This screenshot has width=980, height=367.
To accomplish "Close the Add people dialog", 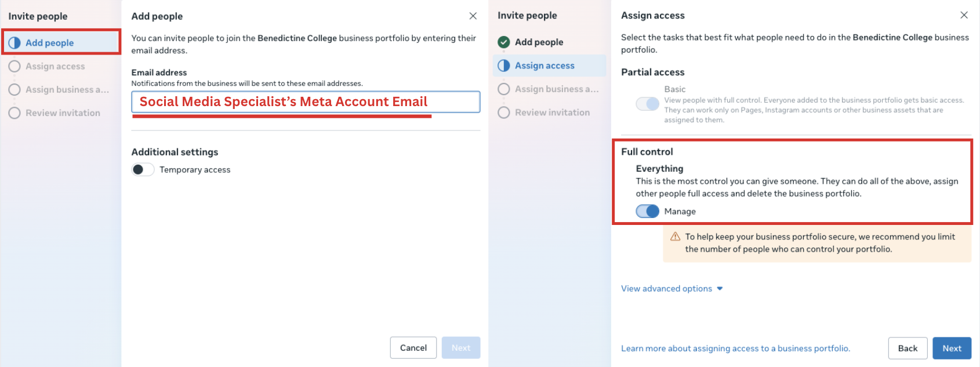I will (x=473, y=16).
